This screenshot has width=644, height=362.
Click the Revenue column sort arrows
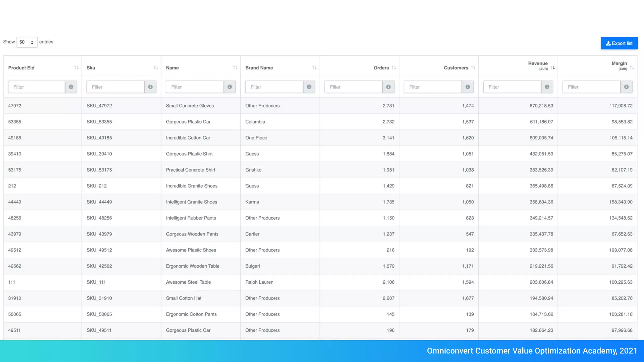point(552,68)
